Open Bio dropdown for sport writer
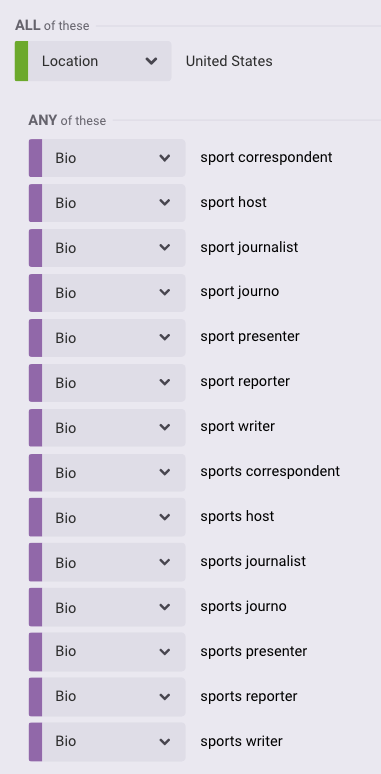381x774 pixels. coord(113,427)
